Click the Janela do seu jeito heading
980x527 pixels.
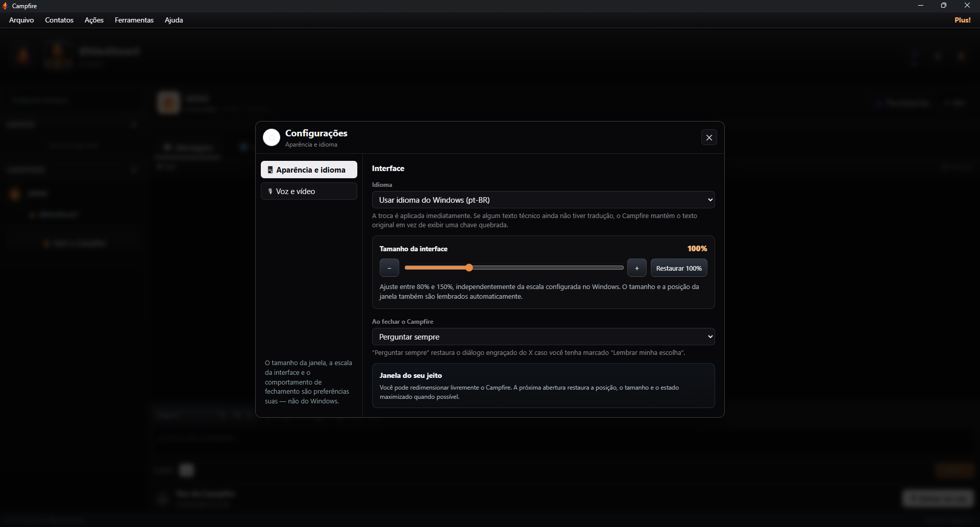click(411, 375)
